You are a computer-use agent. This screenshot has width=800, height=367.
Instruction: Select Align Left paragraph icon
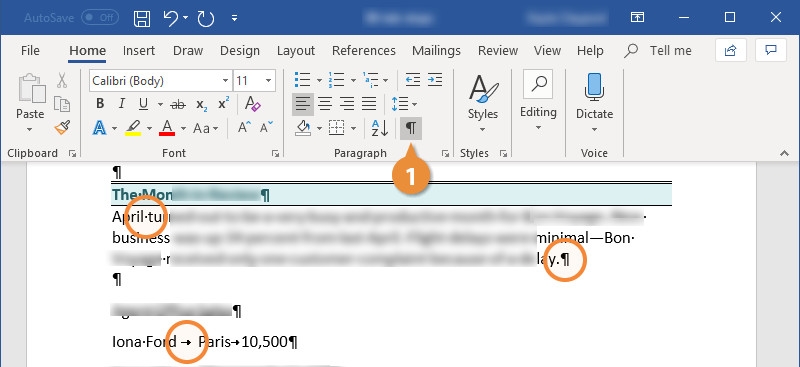(303, 104)
